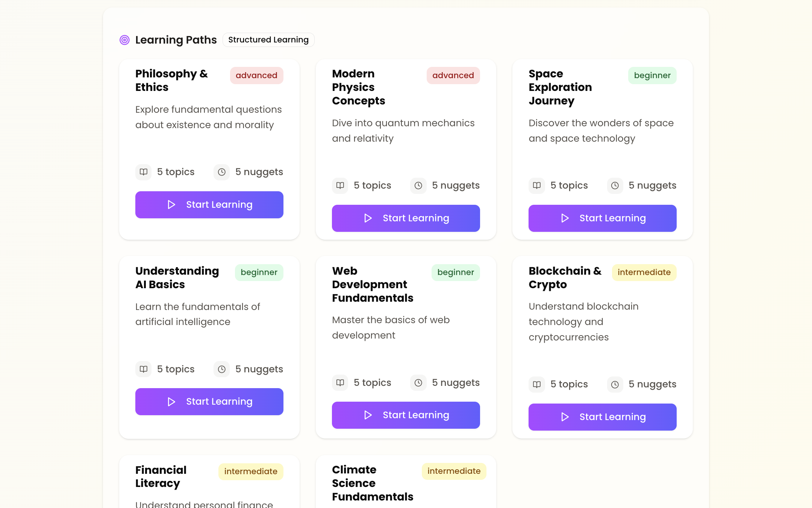Screen dimensions: 812x508
Task: Click the book icon in Understanding AI Basics card
Action: [x=144, y=369]
